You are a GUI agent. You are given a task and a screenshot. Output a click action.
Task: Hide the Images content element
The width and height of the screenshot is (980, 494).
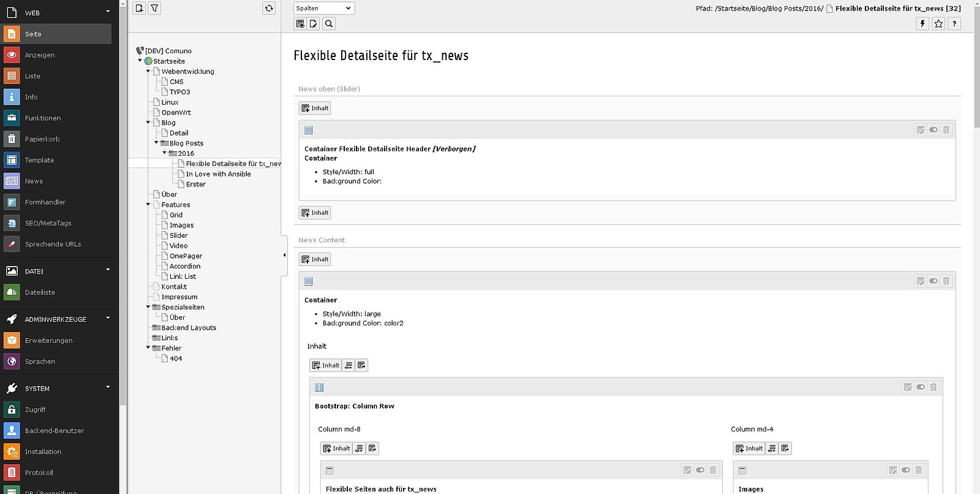tap(906, 470)
